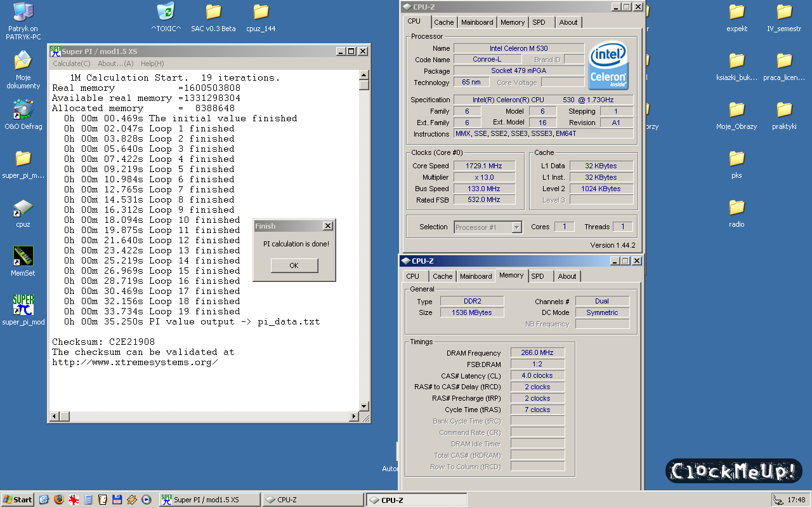This screenshot has height=508, width=812.
Task: Launch the media player quick launch icon
Action: click(147, 500)
